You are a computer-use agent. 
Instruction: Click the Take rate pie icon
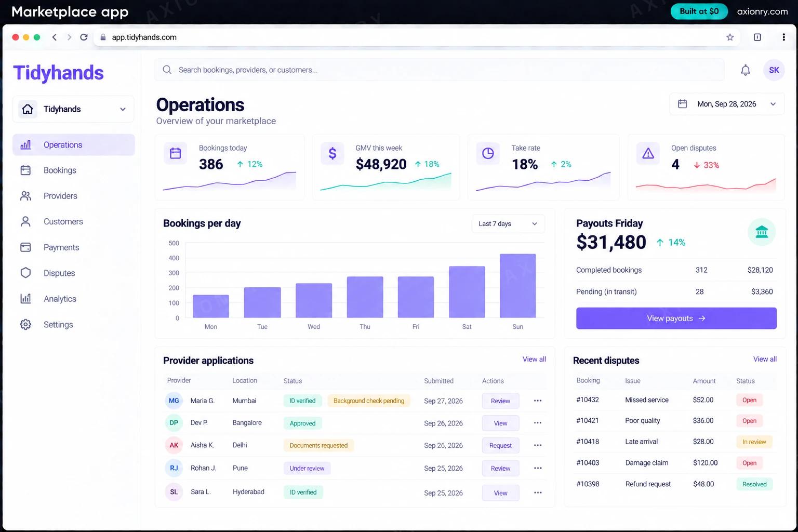pos(488,153)
